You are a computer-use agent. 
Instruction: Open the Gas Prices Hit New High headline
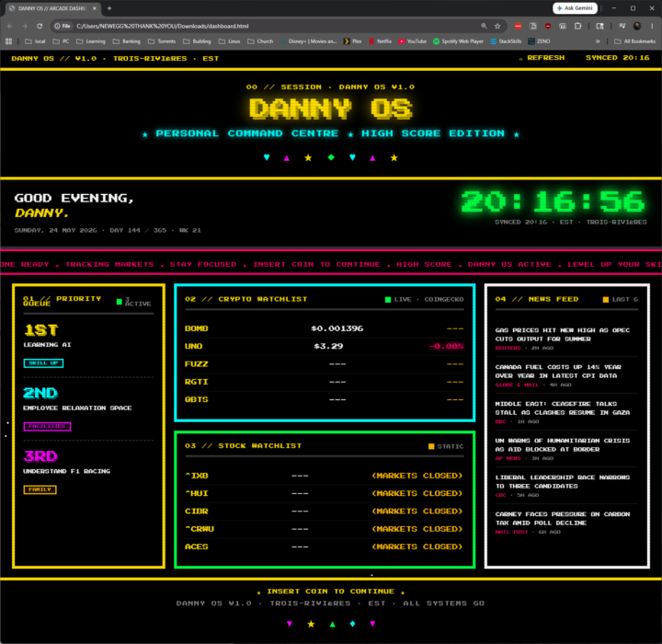(x=563, y=334)
